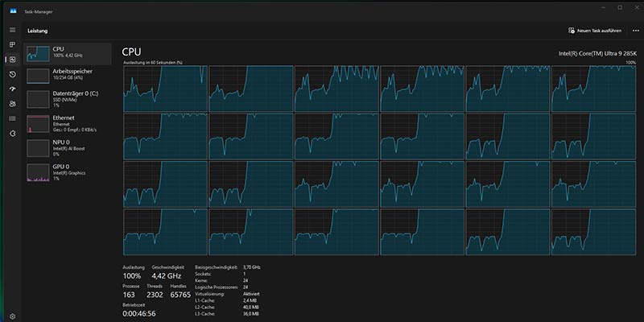Click the L2-Cache value 40,0 MB
644x322 pixels.
(250, 308)
